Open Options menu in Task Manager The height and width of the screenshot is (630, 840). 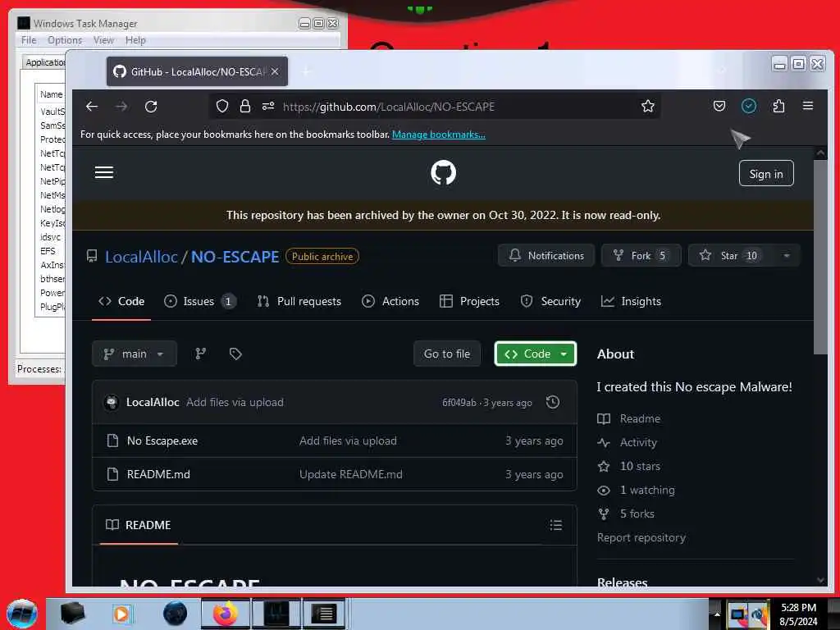click(65, 40)
